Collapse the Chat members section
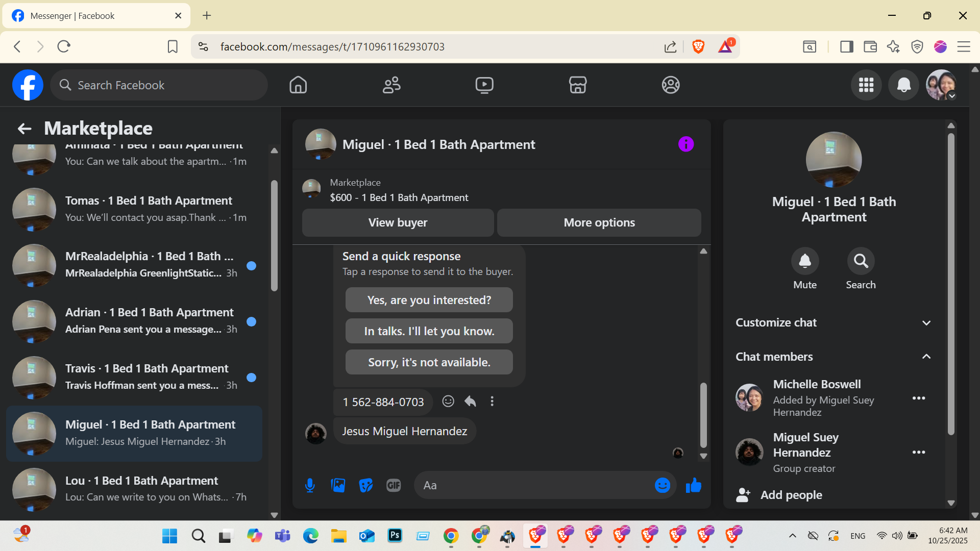The width and height of the screenshot is (980, 551). [834, 357]
